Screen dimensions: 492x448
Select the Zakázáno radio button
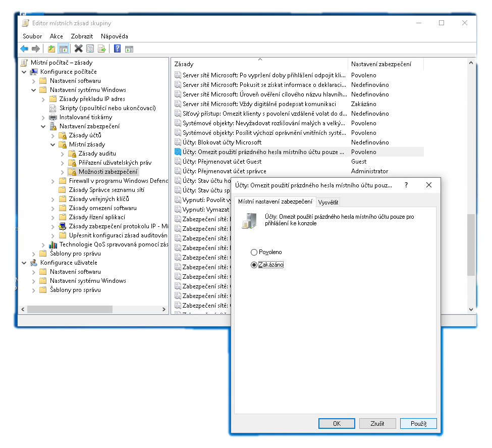click(254, 265)
